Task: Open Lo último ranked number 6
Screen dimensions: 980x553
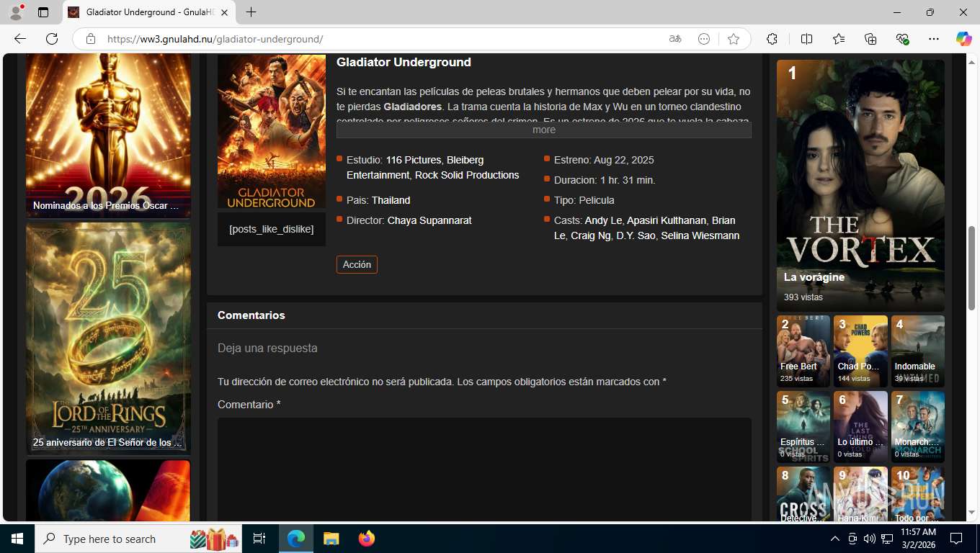Action: pyautogui.click(x=860, y=427)
